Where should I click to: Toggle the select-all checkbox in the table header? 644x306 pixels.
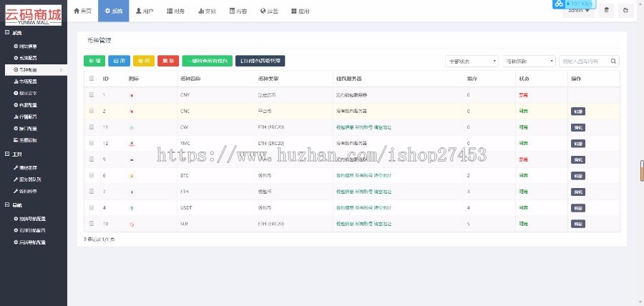point(92,79)
